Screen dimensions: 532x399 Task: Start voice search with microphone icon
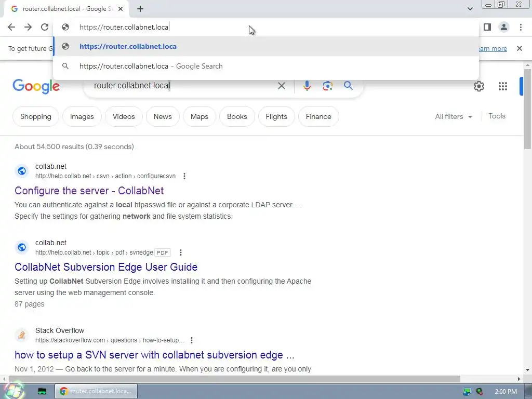click(307, 86)
